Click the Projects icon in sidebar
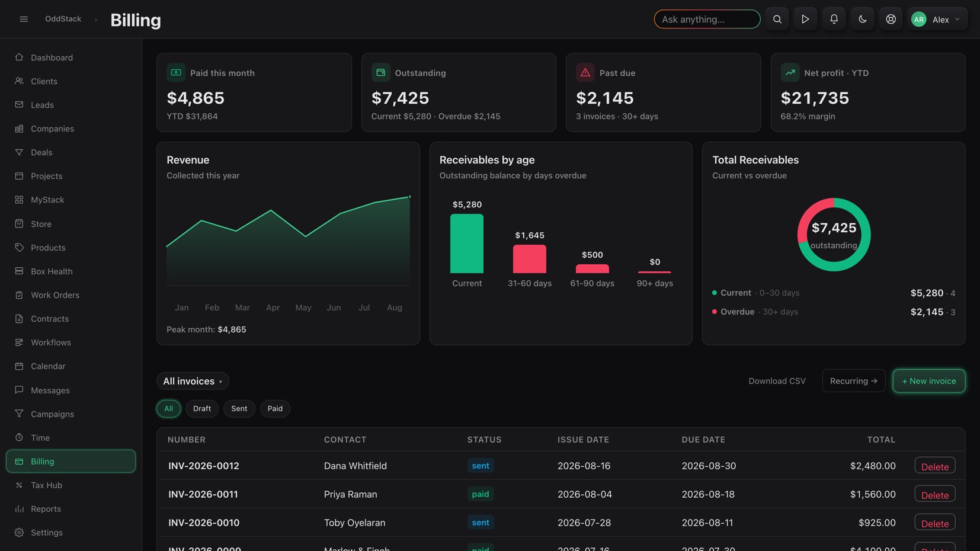The height and width of the screenshot is (551, 980). tap(19, 176)
